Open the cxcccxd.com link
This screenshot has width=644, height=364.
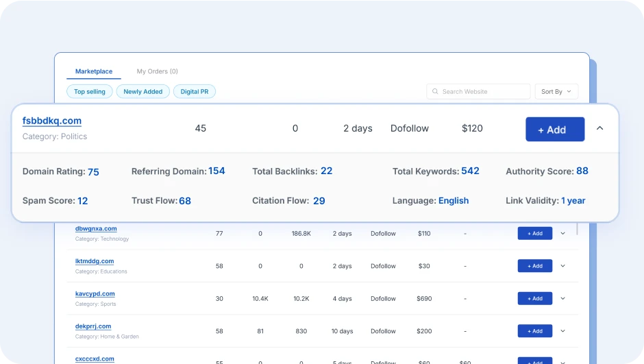tap(95, 359)
